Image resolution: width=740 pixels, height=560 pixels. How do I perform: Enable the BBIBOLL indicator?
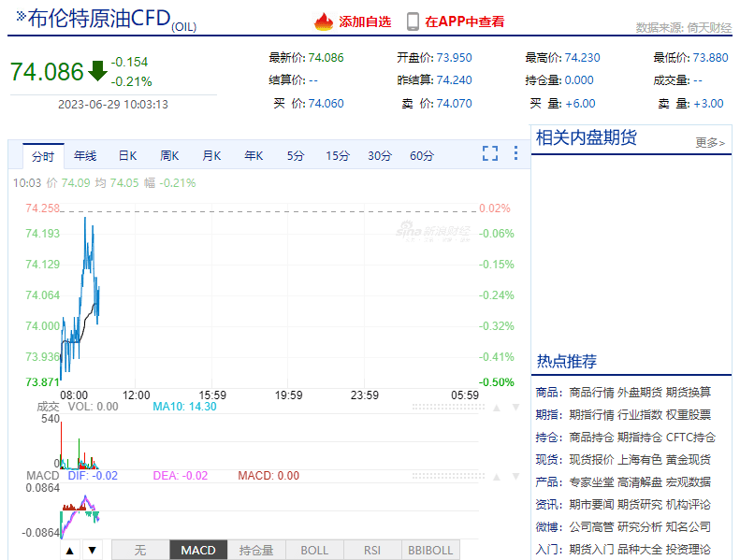click(430, 550)
